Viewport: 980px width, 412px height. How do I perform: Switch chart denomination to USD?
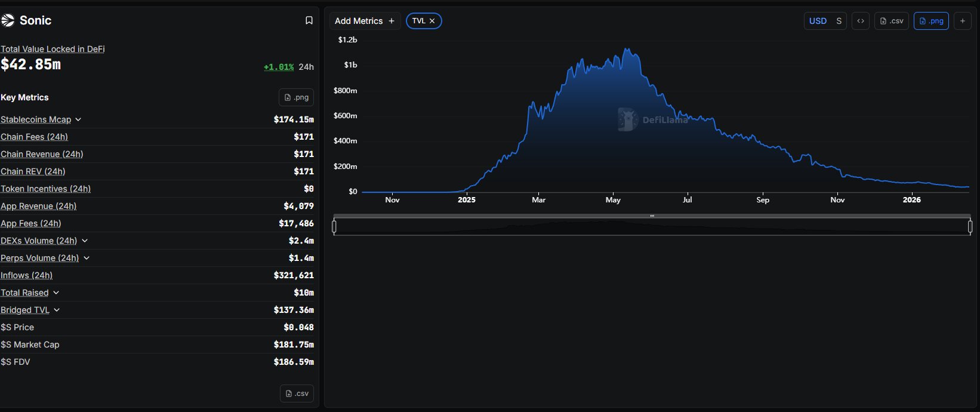tap(818, 21)
